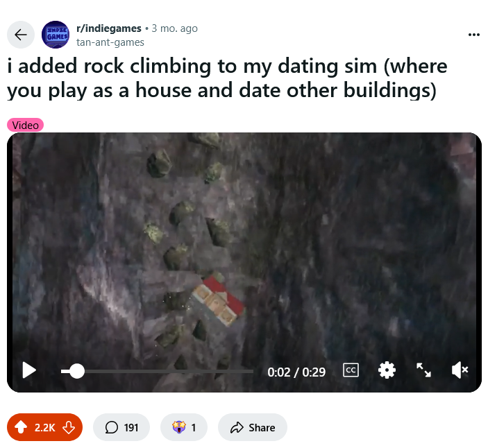View the award emoji count

[184, 427]
